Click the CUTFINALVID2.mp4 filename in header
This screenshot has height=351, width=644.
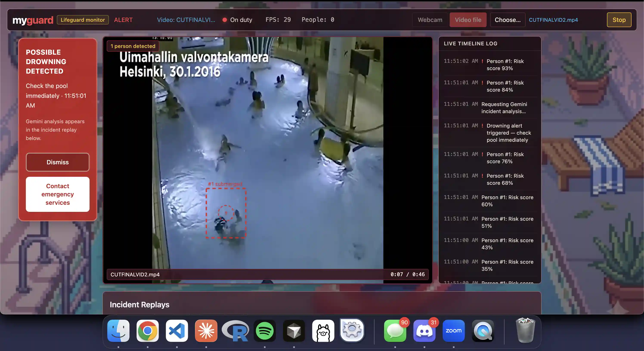[553, 20]
